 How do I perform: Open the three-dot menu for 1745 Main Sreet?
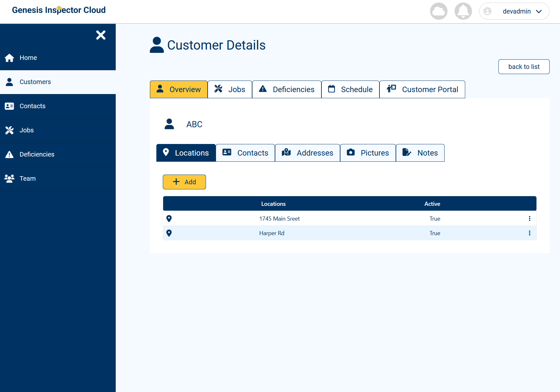pos(529,218)
